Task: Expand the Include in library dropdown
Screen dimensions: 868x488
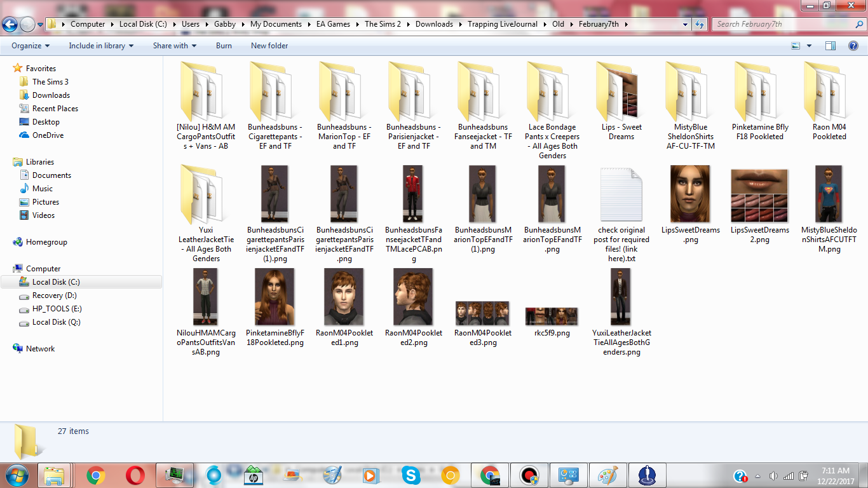Action: tap(101, 46)
